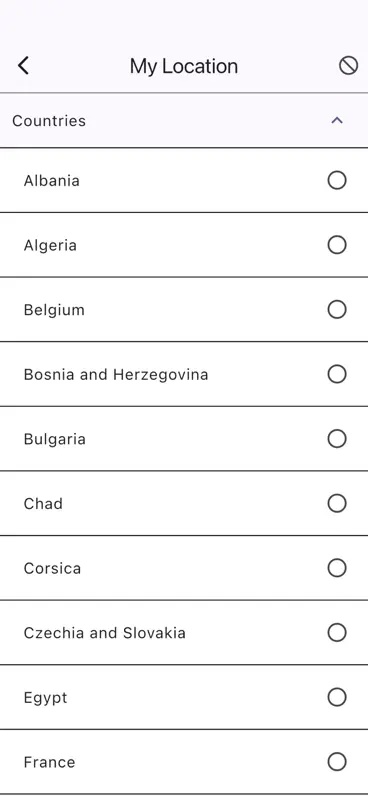Select the Egypt radio button
Viewport: 368px width, 800px height.
(337, 697)
